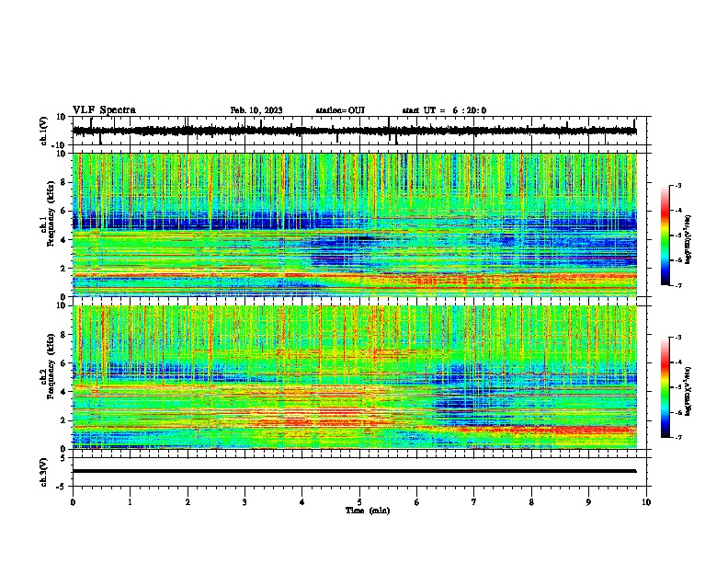Click the ch.1 color scale log PSD unit label
Viewport: 728px width, 563px height.
click(688, 239)
